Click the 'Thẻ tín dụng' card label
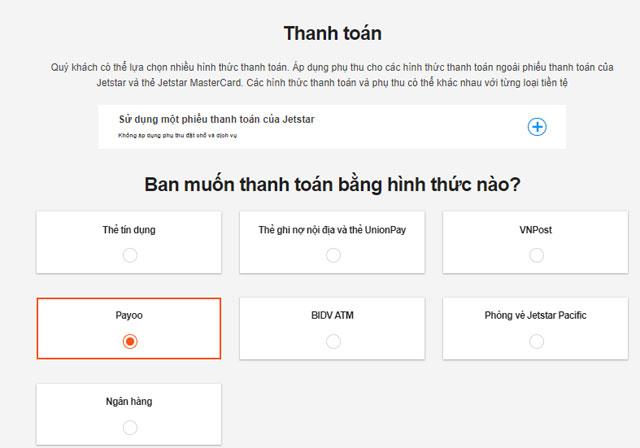This screenshot has height=448, width=640. pos(129,230)
